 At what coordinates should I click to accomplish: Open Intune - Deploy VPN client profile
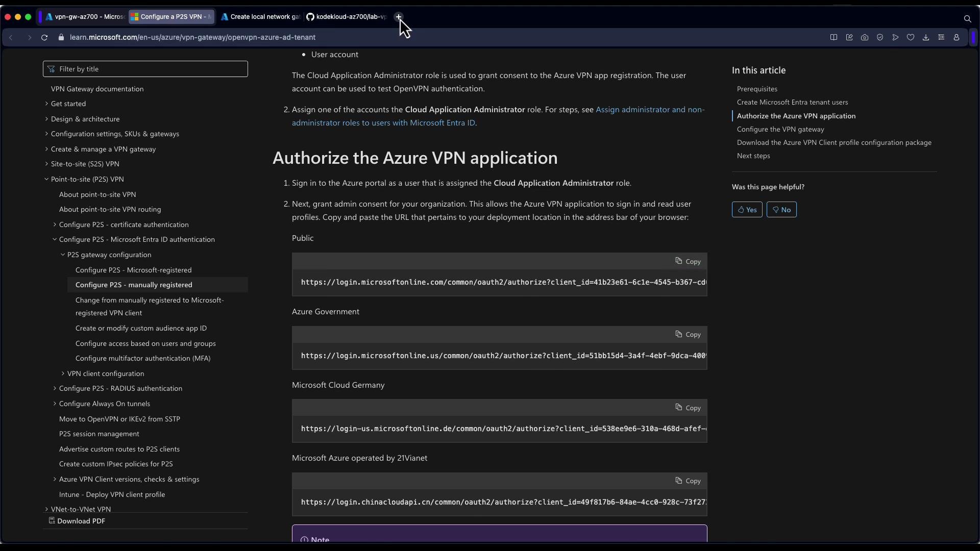pyautogui.click(x=112, y=494)
